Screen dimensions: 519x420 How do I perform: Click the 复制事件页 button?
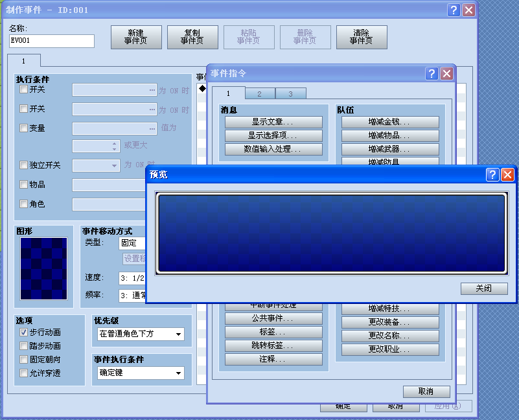point(192,37)
